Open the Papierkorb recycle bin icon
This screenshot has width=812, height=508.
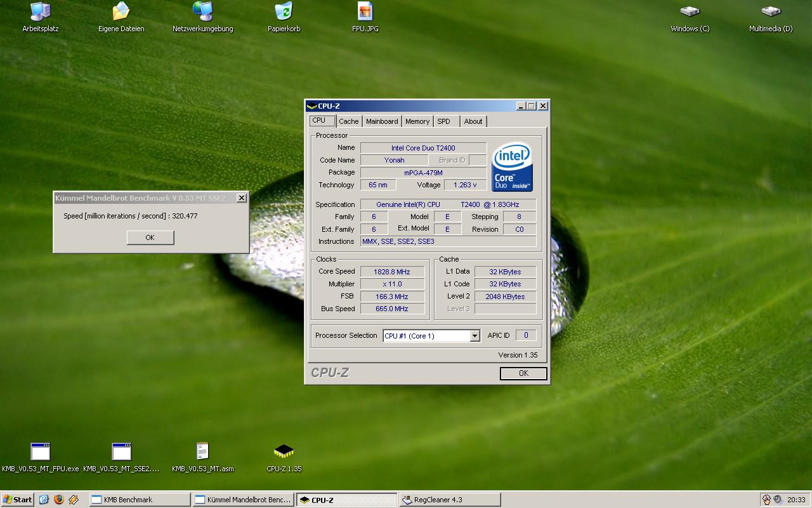[x=284, y=17]
